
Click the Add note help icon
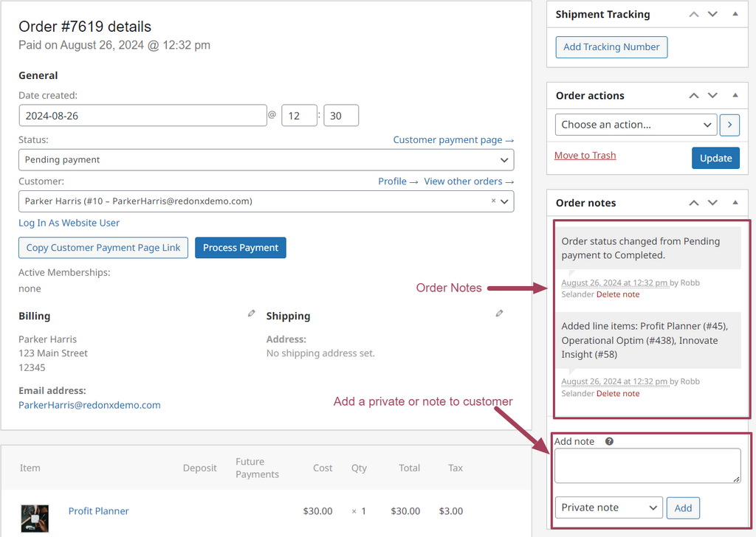[609, 442]
